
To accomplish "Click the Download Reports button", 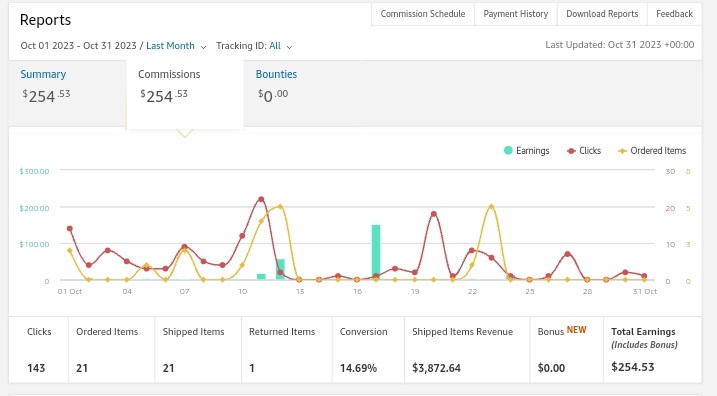I will tap(602, 14).
